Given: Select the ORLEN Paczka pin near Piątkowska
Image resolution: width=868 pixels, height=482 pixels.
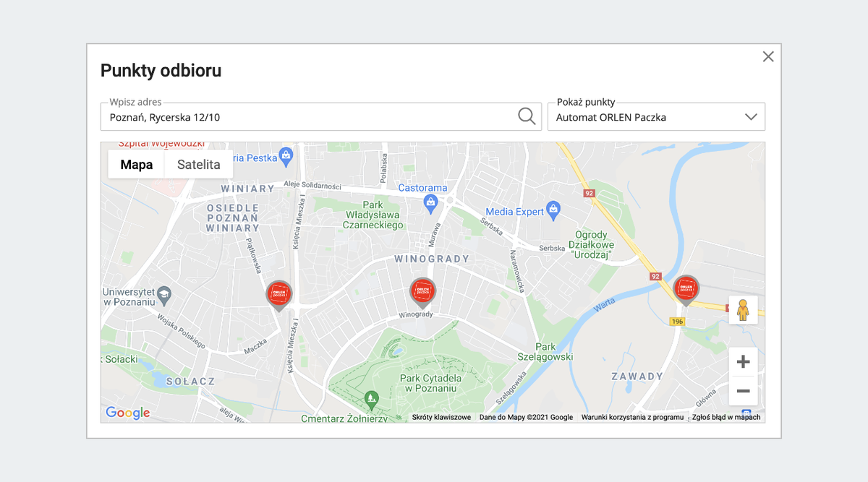Looking at the screenshot, I should pyautogui.click(x=279, y=296).
